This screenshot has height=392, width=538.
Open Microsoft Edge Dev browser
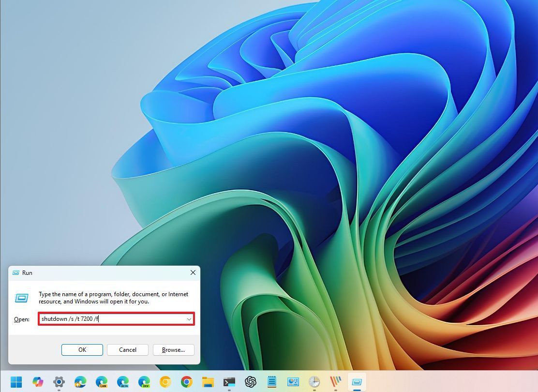pyautogui.click(x=145, y=382)
